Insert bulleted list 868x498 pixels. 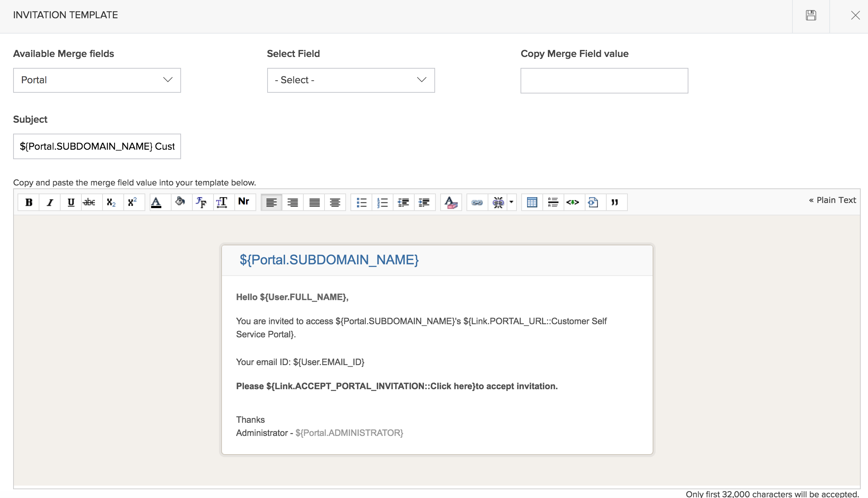pyautogui.click(x=361, y=202)
